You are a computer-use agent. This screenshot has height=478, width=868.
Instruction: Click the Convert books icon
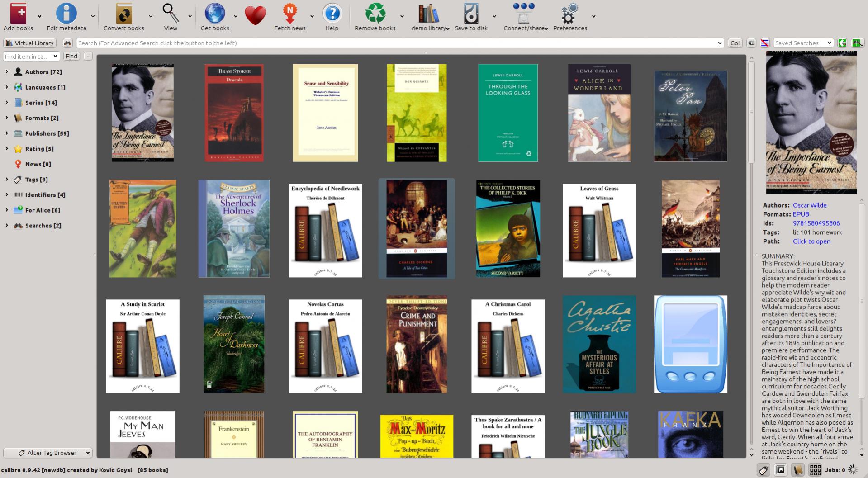(x=123, y=14)
